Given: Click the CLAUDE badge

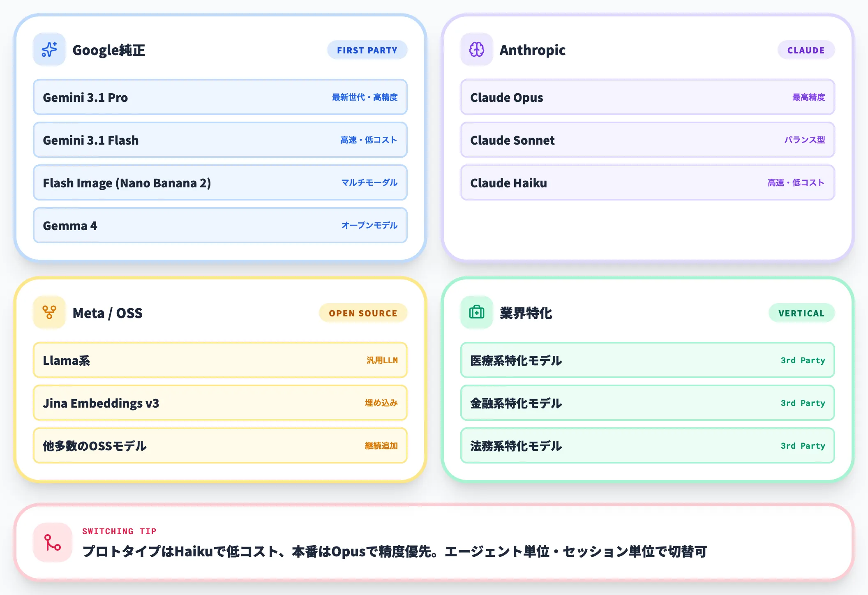Looking at the screenshot, I should point(806,50).
